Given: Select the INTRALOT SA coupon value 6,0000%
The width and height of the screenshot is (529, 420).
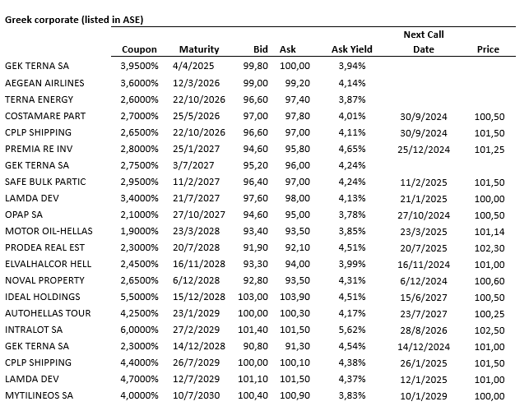Looking at the screenshot, I should (139, 330).
